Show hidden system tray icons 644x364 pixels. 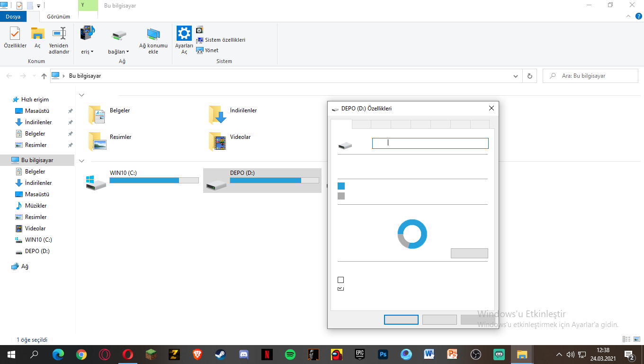click(x=559, y=354)
